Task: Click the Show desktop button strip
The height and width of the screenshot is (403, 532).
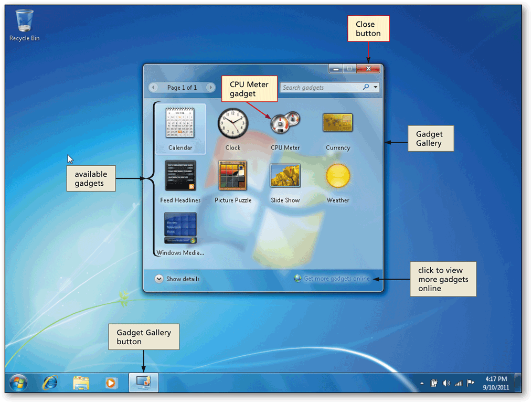Action: click(x=518, y=383)
